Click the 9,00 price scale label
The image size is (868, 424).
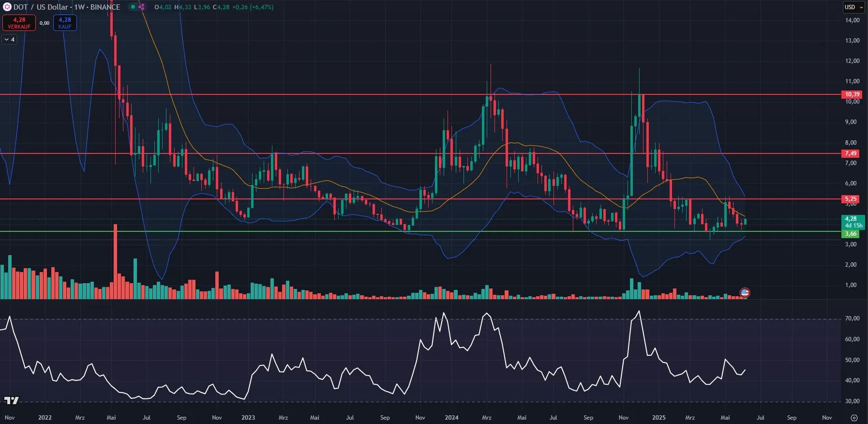pyautogui.click(x=851, y=122)
